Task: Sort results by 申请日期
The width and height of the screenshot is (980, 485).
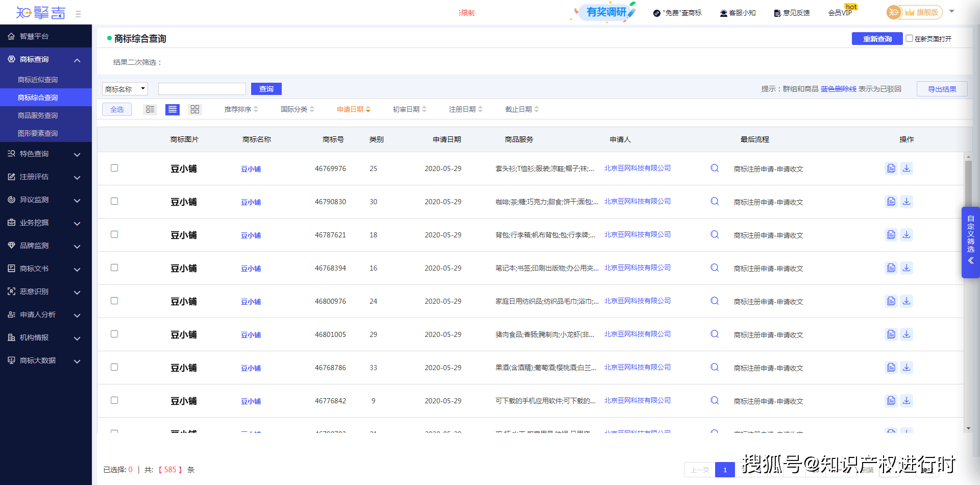Action: pos(353,109)
